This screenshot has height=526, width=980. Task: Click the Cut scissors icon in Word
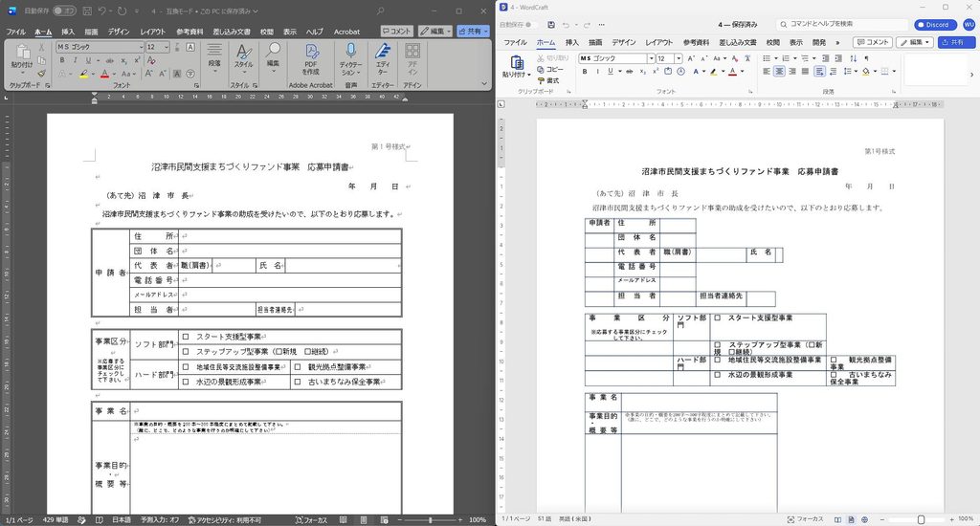tap(42, 48)
